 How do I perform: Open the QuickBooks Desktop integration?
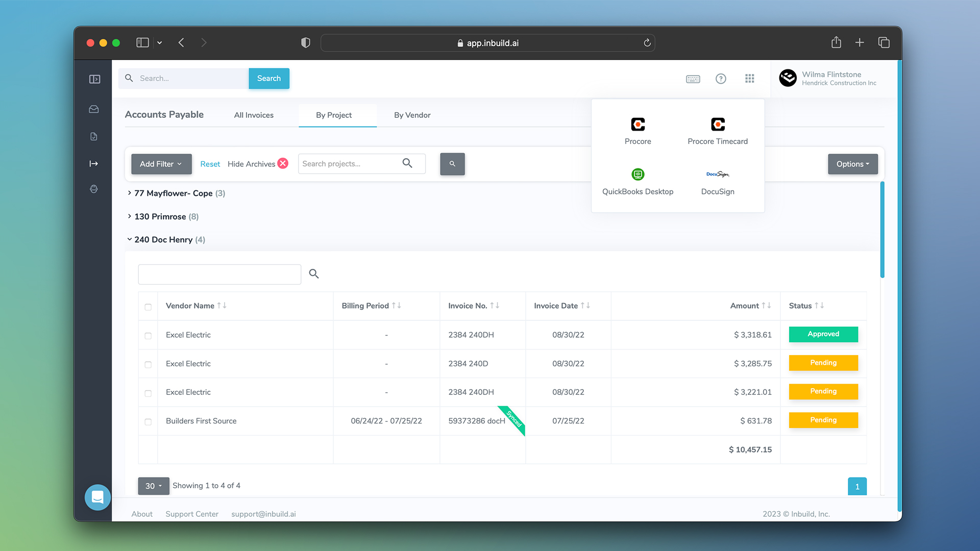[638, 181]
